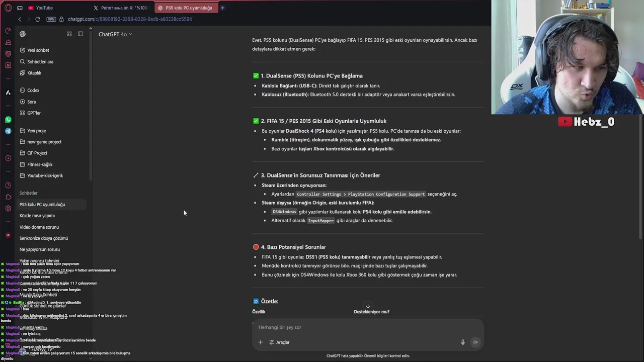This screenshot has width=644, height=362.
Task: Open History clock icon in Opera sidebar
Action: tap(8, 186)
